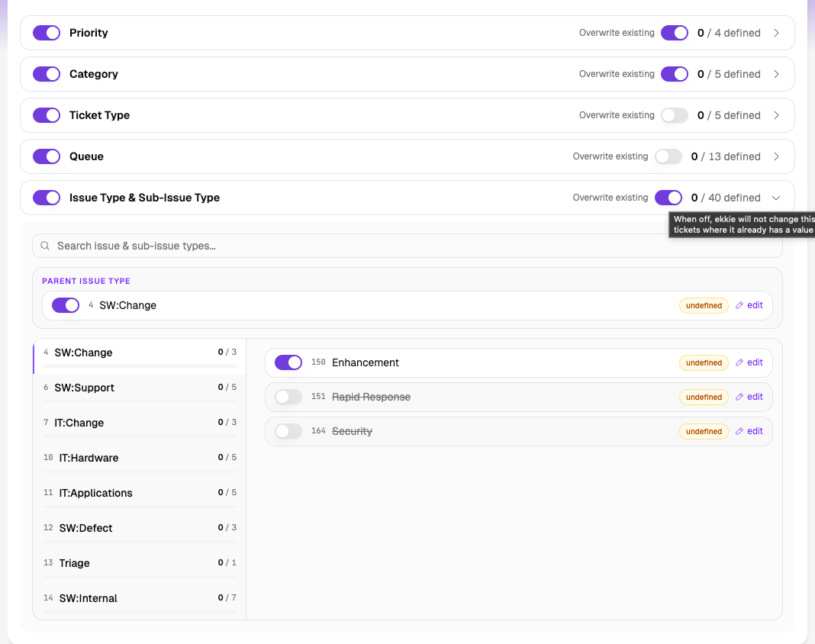This screenshot has height=644, width=815.
Task: Click undefined badge on Rapid Response row
Action: (704, 397)
